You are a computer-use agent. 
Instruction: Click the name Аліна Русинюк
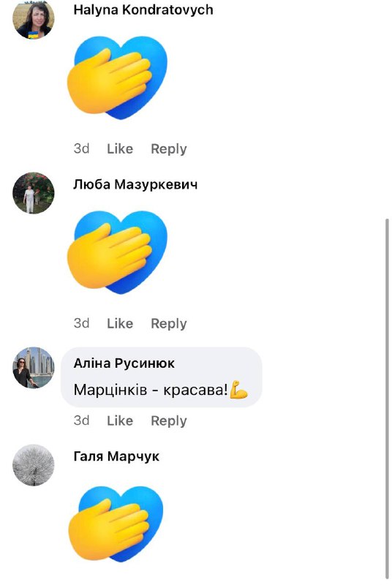[124, 363]
